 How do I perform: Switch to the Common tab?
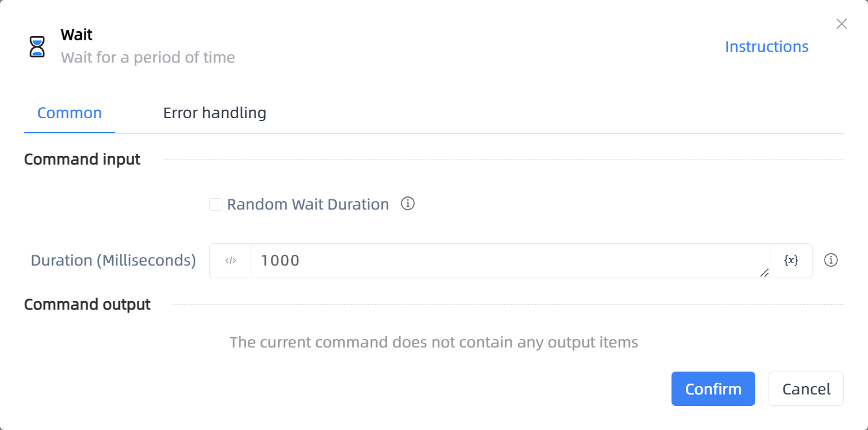[69, 113]
